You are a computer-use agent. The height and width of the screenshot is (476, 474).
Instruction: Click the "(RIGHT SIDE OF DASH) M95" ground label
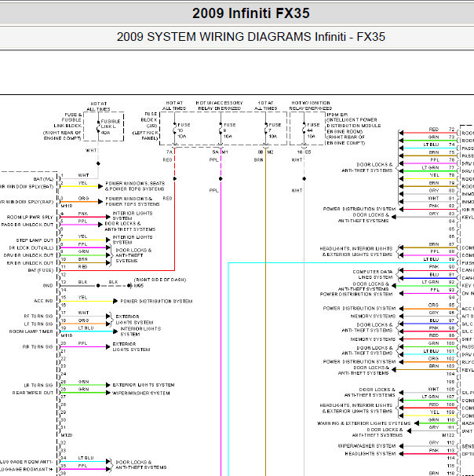point(160,283)
